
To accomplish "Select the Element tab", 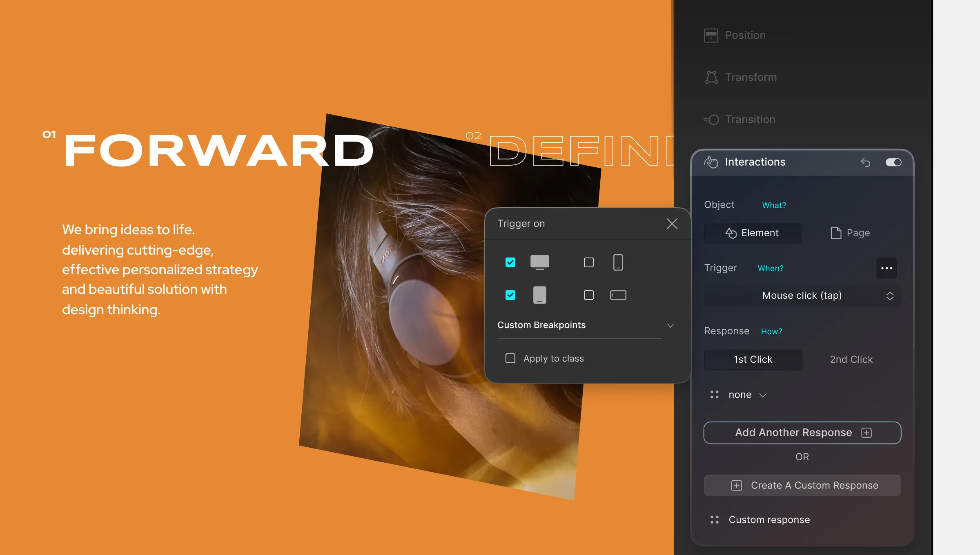I will point(753,232).
